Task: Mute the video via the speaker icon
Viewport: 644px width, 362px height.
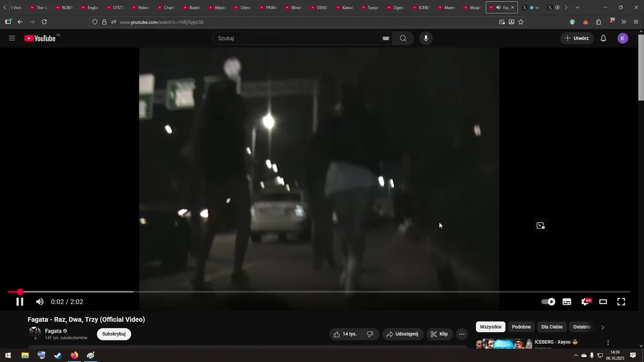Action: [40, 302]
